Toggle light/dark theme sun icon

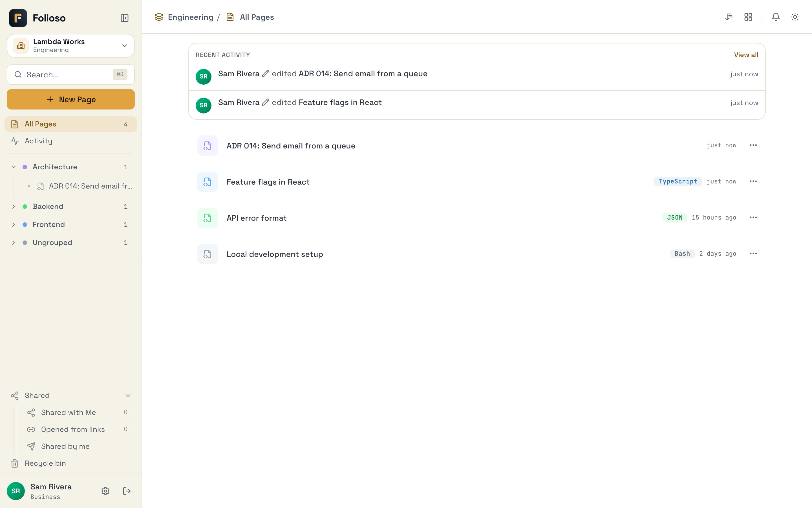(x=795, y=17)
